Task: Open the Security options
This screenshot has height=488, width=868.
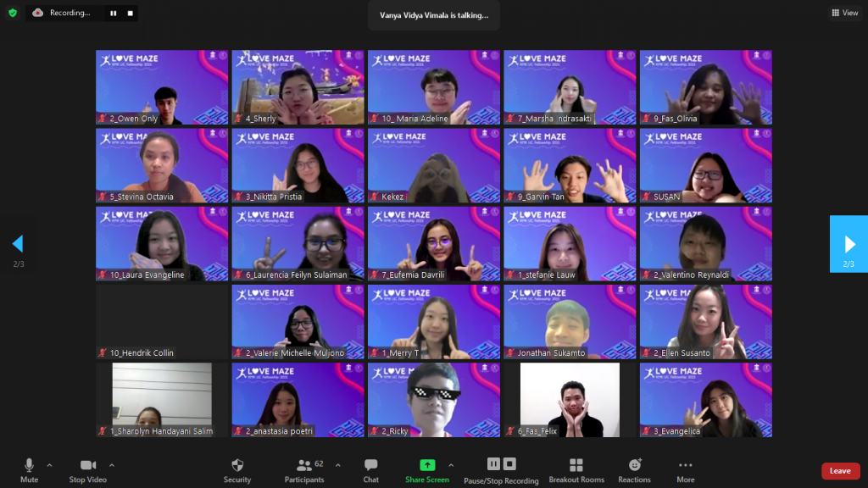Action: tap(237, 470)
